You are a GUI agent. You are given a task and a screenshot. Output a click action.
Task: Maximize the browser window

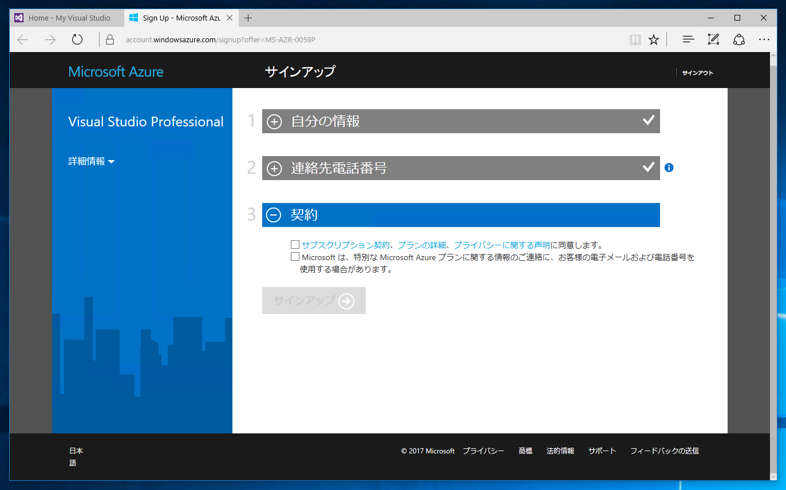coord(737,18)
